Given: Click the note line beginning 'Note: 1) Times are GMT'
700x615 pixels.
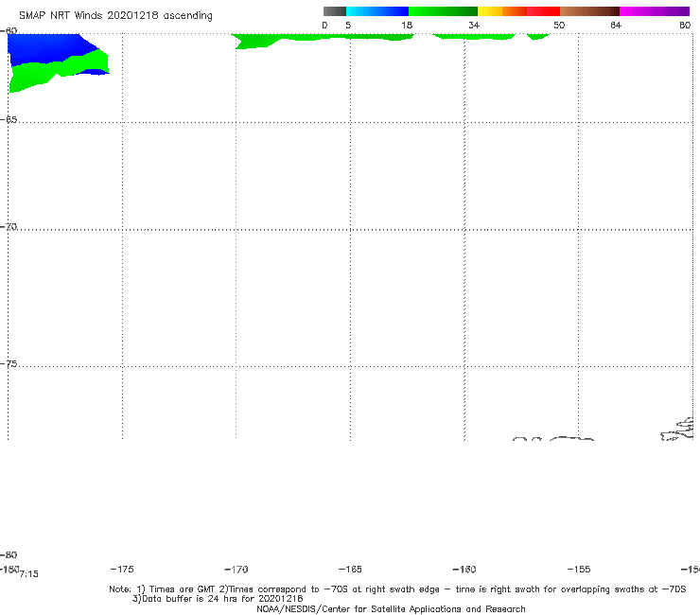Looking at the screenshot, I should [397, 589].
